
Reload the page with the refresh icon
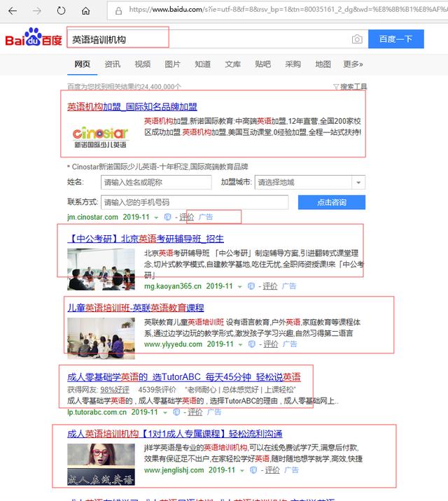[x=61, y=11]
